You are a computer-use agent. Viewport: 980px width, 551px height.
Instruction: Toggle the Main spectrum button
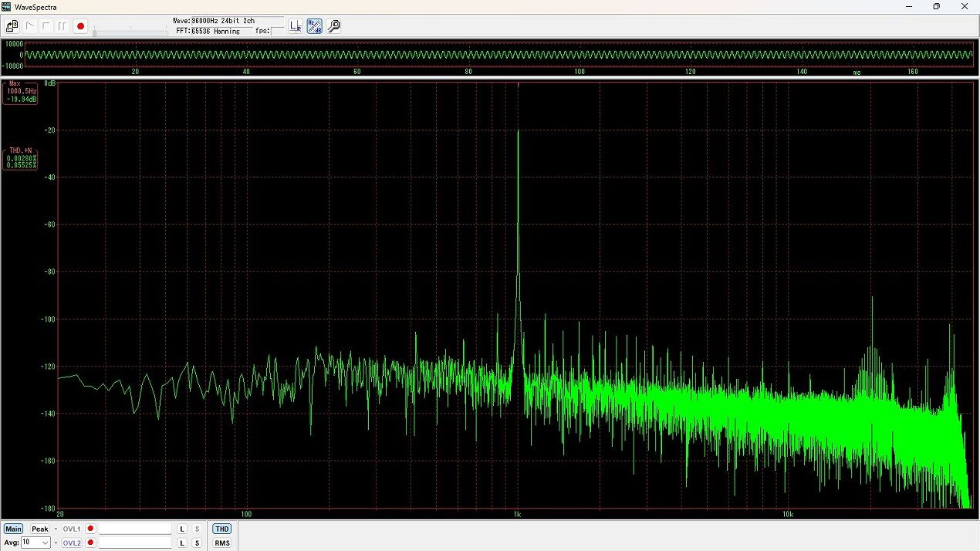[x=13, y=529]
